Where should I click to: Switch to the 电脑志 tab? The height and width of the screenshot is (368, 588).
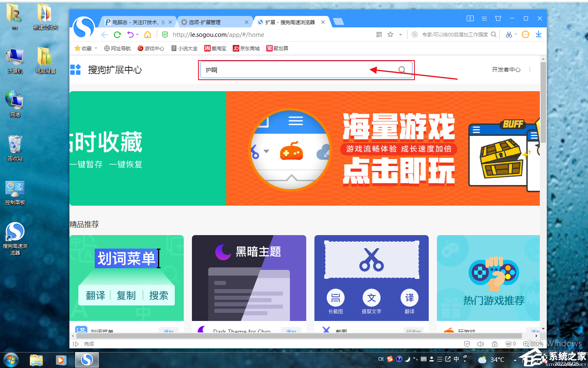[135, 22]
